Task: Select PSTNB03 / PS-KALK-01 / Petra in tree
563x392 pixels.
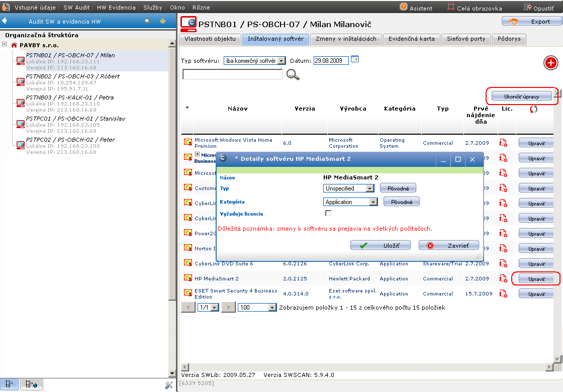Action: pyautogui.click(x=70, y=97)
